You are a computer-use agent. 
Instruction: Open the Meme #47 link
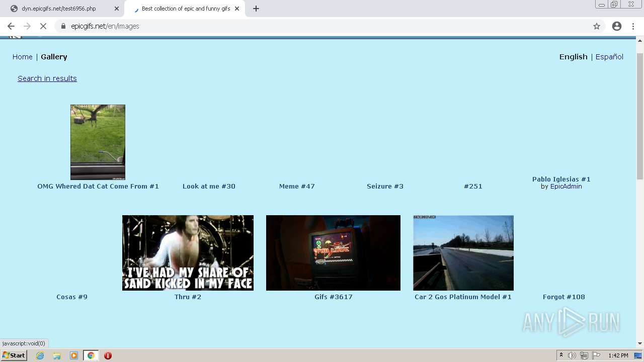pyautogui.click(x=297, y=186)
